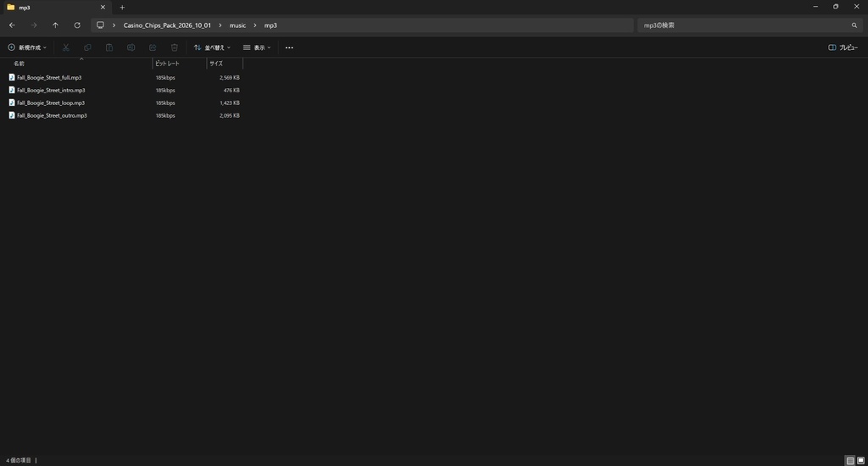The image size is (868, 466).
Task: Click the paste clipboard icon
Action: tap(109, 47)
